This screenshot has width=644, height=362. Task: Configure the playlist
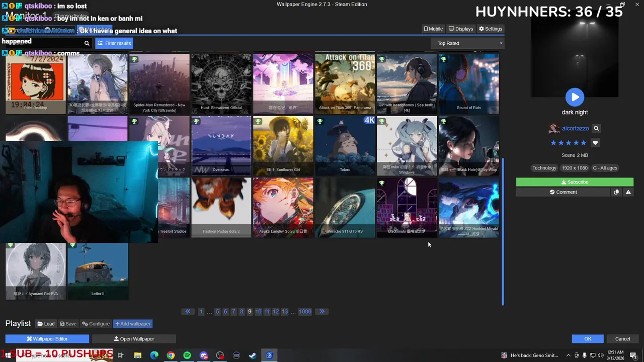pos(96,324)
